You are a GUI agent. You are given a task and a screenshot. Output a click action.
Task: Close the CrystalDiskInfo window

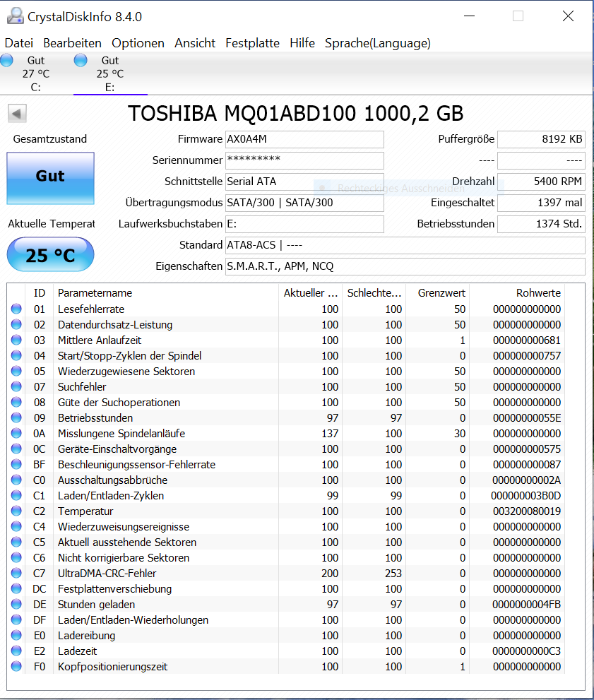point(568,16)
